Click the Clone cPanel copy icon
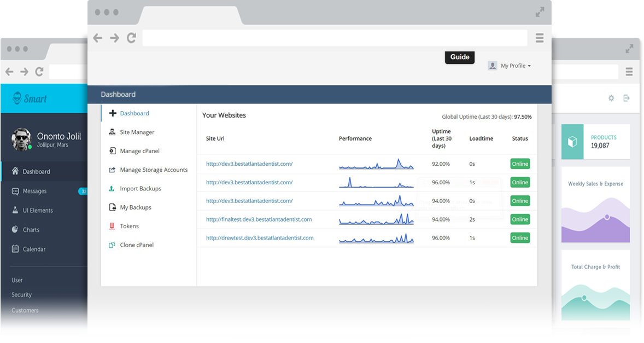This screenshot has height=343, width=644. pos(112,245)
